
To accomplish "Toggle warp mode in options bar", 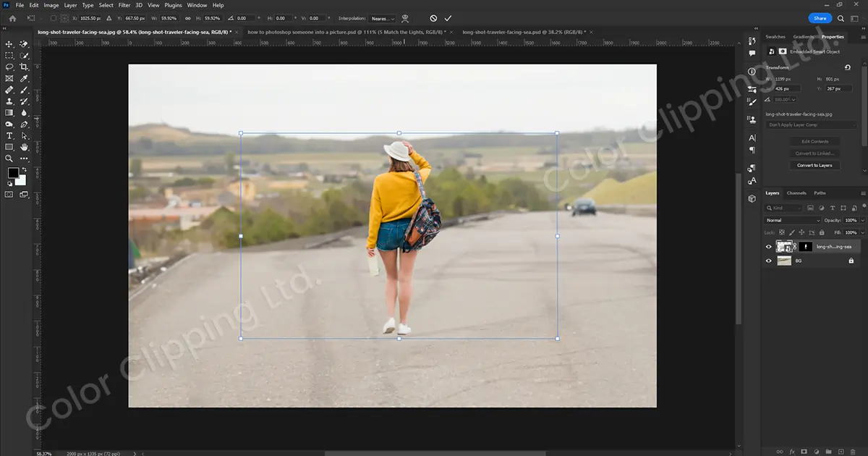I will click(405, 18).
